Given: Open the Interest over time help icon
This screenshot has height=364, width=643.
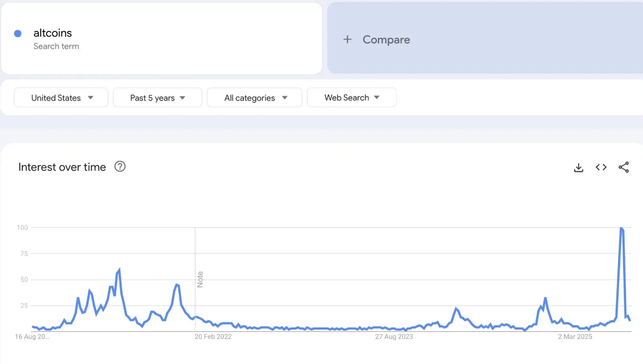Looking at the screenshot, I should pyautogui.click(x=120, y=167).
